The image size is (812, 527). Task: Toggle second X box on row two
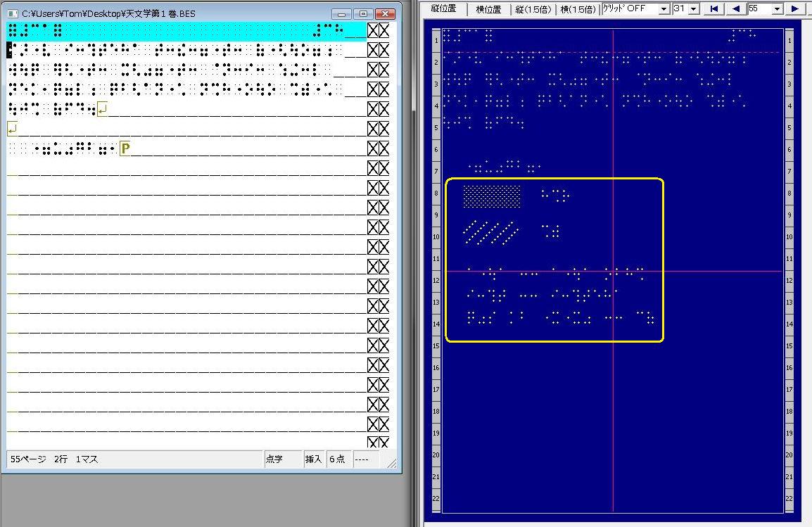click(384, 50)
